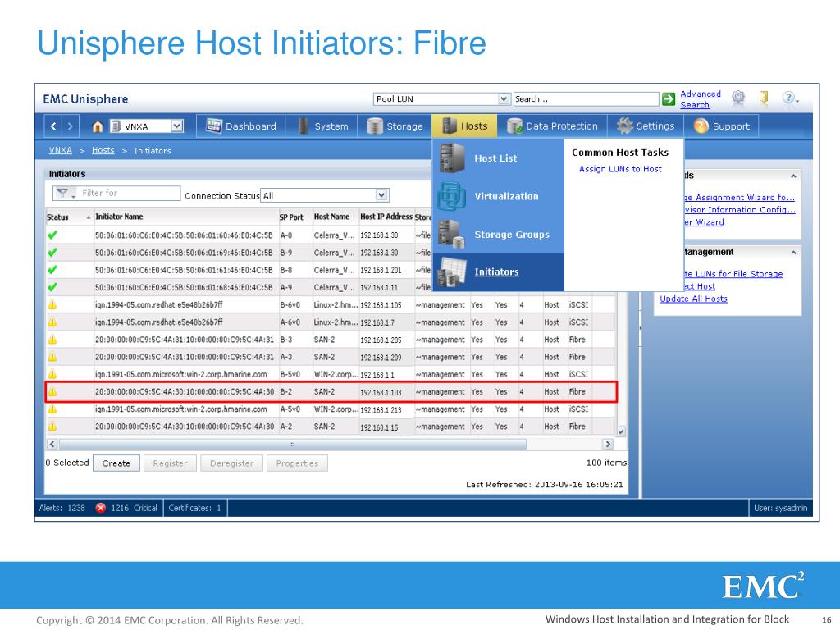The height and width of the screenshot is (630, 840).
Task: Click the Advanced Search link
Action: click(x=701, y=99)
